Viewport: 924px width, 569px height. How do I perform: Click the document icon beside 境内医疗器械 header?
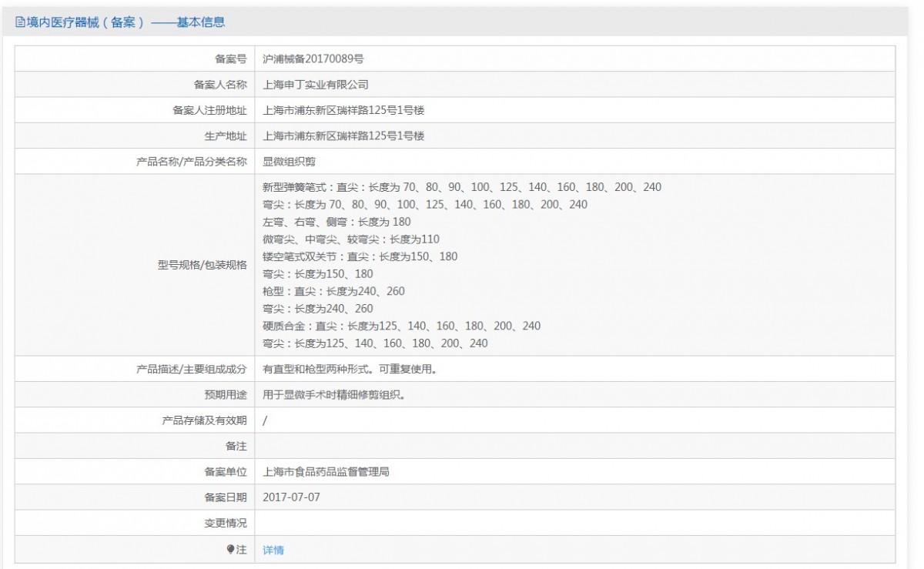[21, 22]
